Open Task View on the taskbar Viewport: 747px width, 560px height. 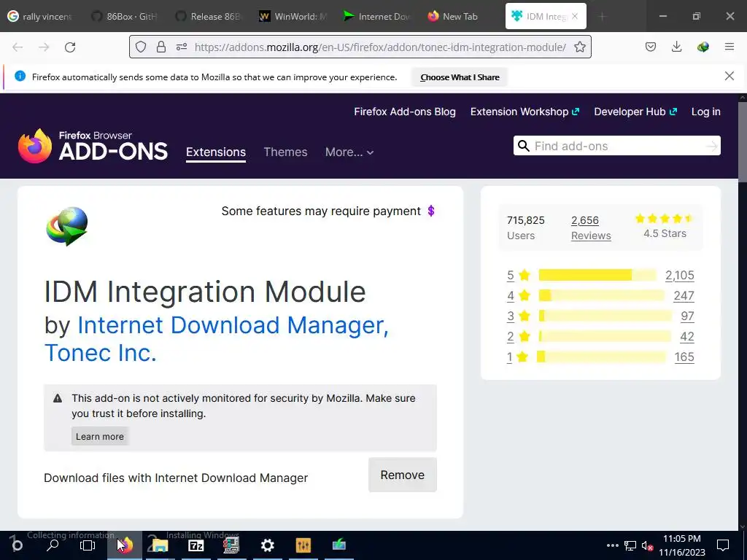pos(88,545)
